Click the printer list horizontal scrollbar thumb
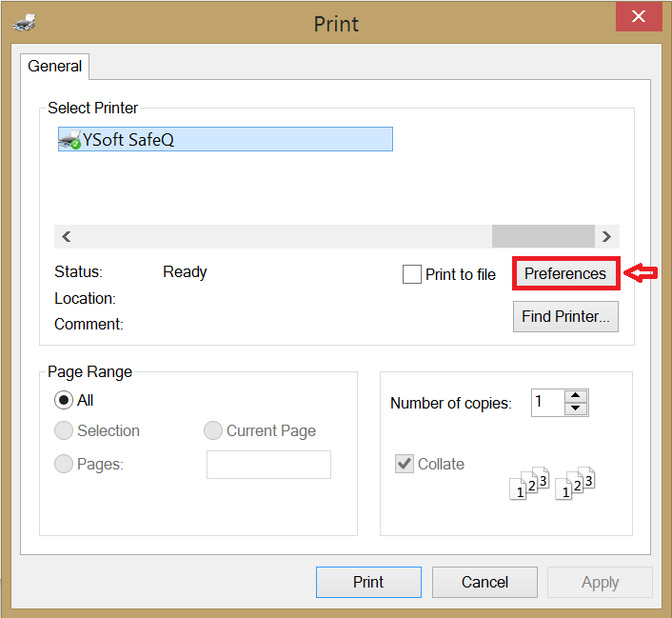672x618 pixels. point(542,237)
